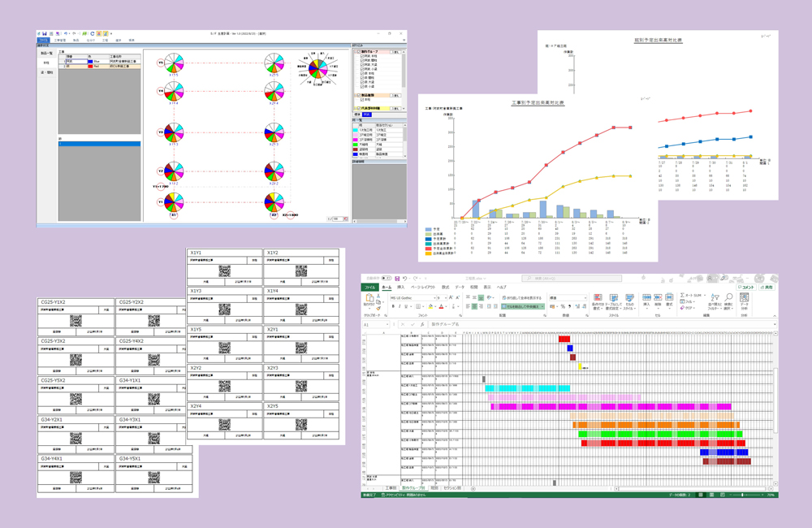Toggle the 代表部材種 header checkbox

click(359, 108)
